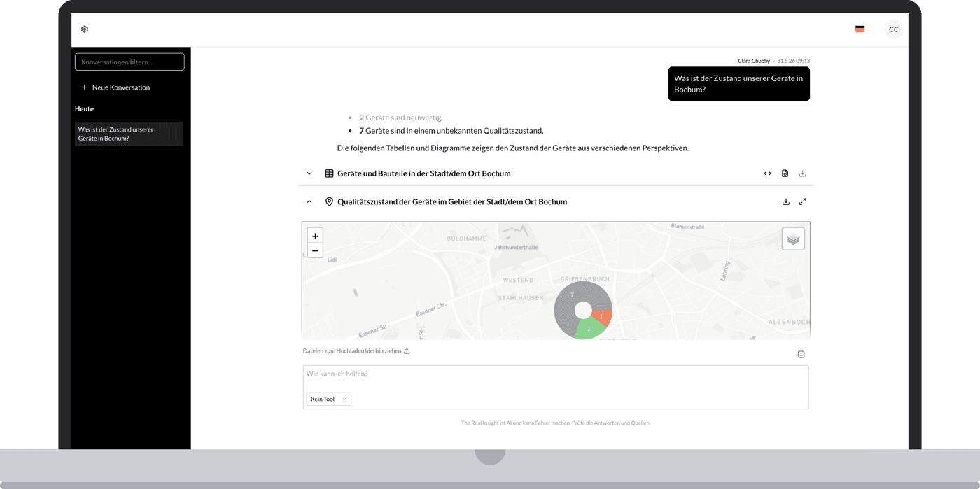
Task: Click section title 'Qualitätszustand der Geräte im Gebiet'
Action: click(x=452, y=201)
